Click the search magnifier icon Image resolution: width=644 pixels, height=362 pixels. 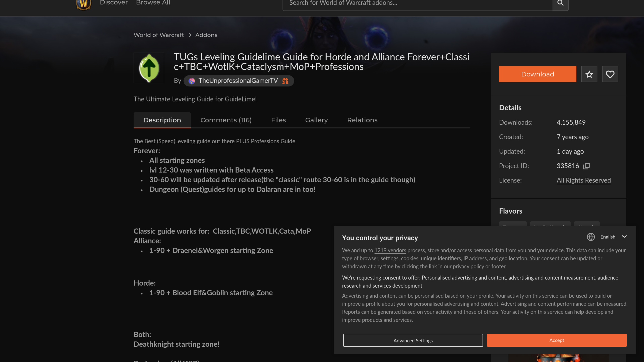560,3
